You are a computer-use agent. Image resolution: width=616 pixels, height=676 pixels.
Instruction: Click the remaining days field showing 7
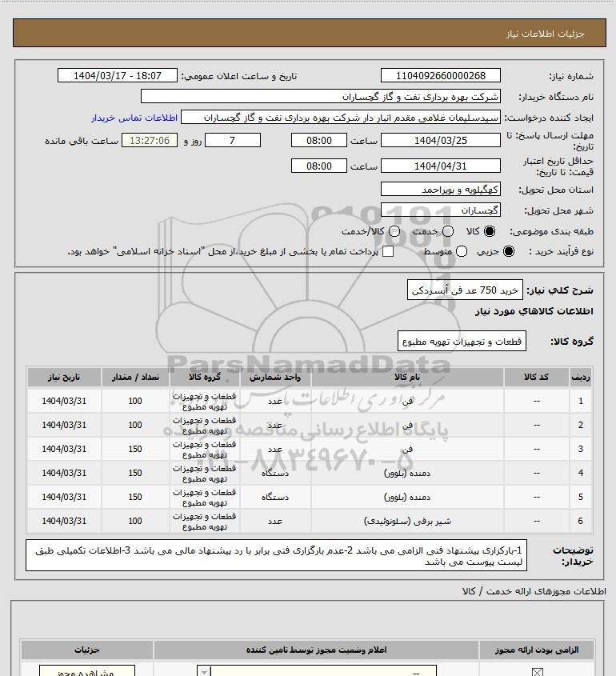pos(232,140)
